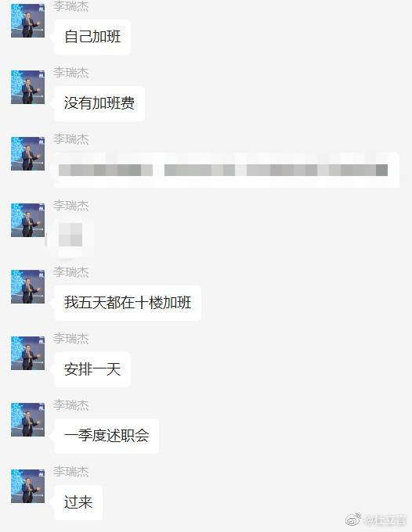Select the 过来 message bubble
412x532 pixels.
click(78, 502)
